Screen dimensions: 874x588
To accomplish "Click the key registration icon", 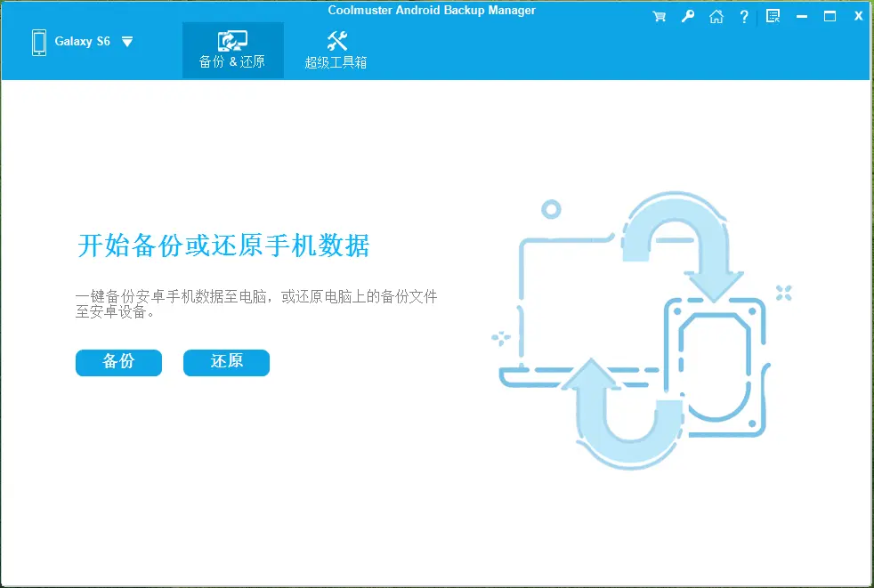I will point(688,16).
